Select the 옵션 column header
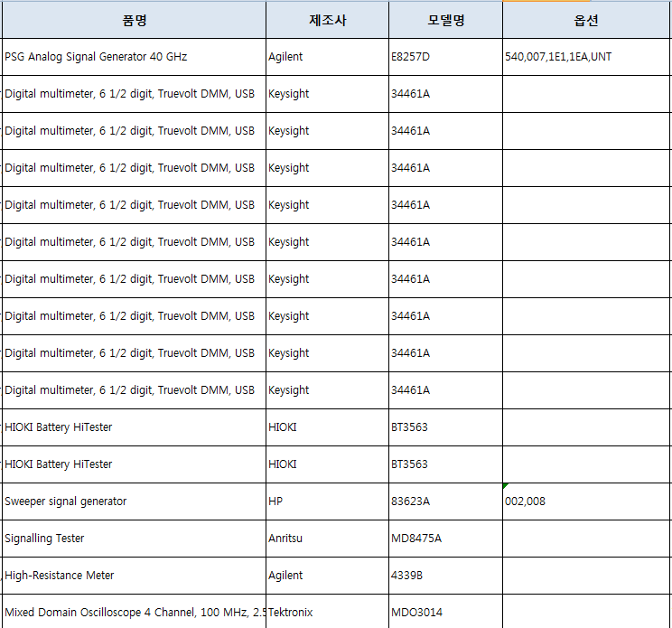The width and height of the screenshot is (672, 628). click(586, 20)
